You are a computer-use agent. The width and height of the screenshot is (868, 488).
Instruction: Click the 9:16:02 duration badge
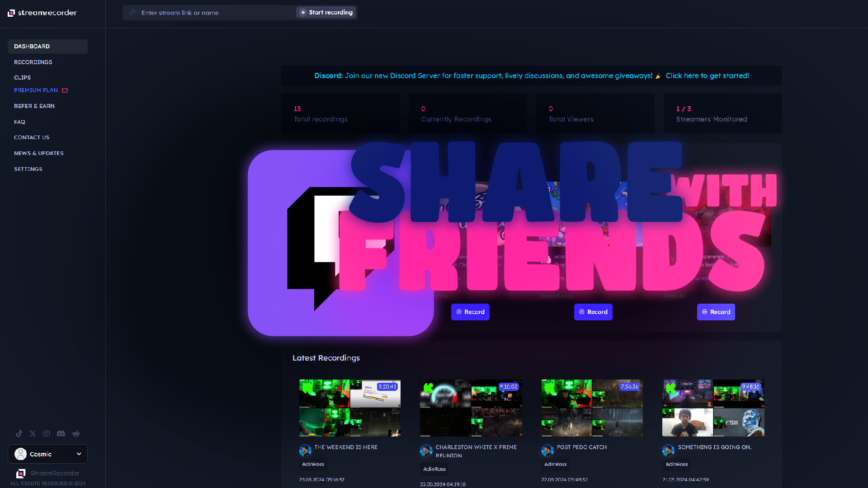click(x=509, y=387)
